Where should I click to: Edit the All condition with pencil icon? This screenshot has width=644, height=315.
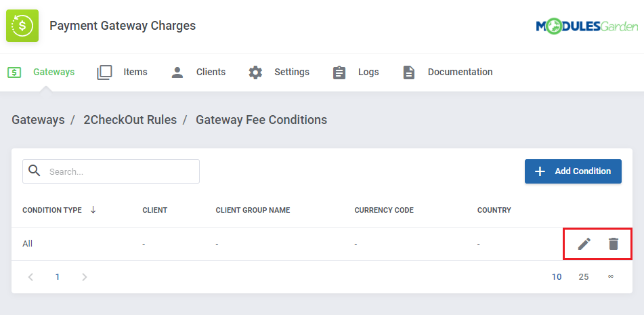tap(584, 244)
